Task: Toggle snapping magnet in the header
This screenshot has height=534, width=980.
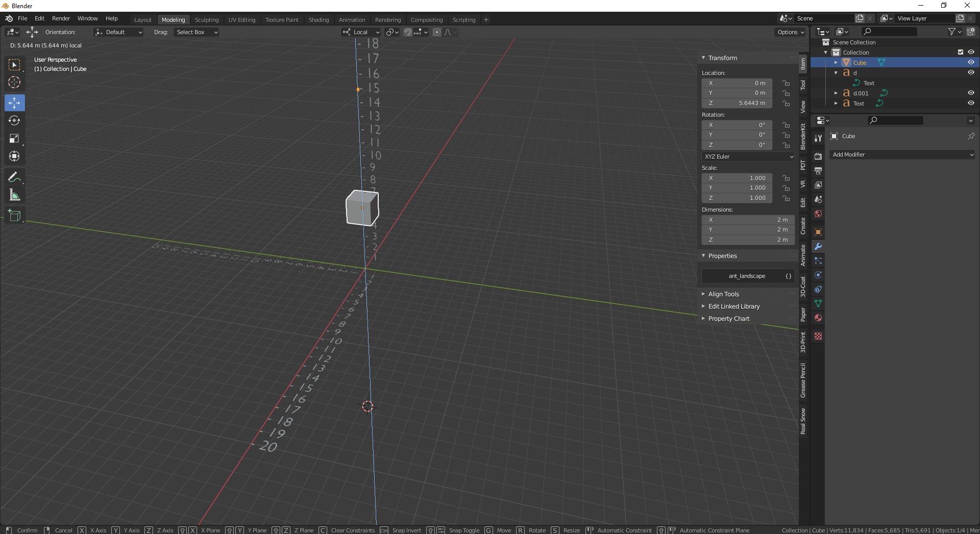Action: click(x=408, y=32)
